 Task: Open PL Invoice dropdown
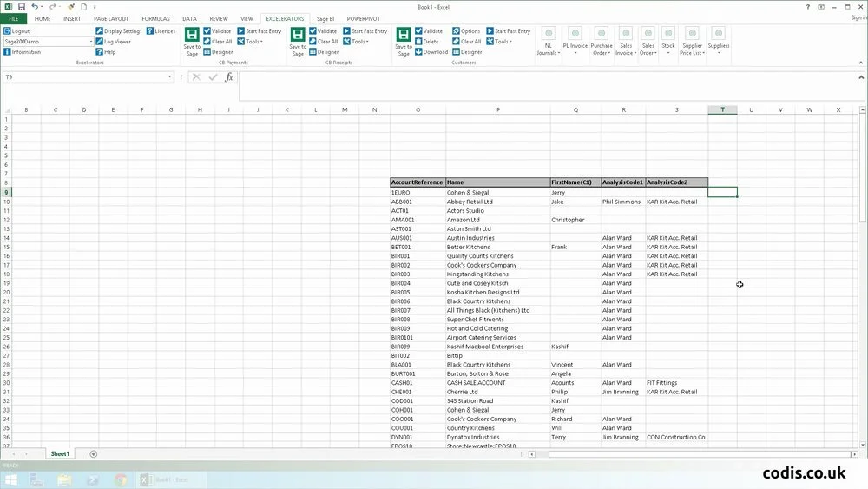pos(575,42)
